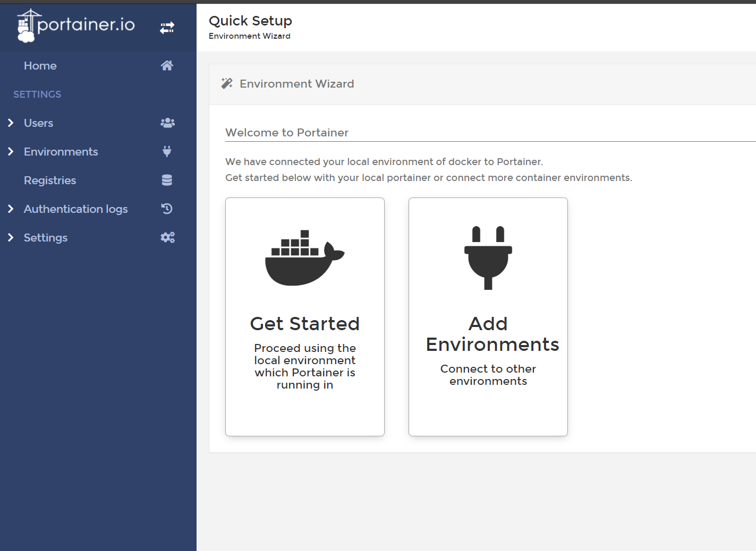Click the Quick Setup page title
The height and width of the screenshot is (551, 756).
pyautogui.click(x=250, y=21)
